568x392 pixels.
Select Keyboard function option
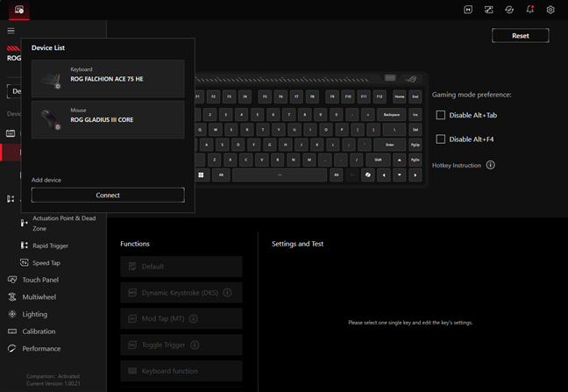(181, 371)
